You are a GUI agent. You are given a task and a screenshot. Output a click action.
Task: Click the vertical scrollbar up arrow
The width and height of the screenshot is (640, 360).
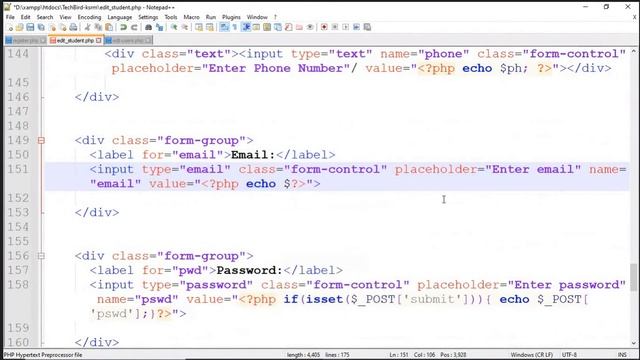[634, 52]
